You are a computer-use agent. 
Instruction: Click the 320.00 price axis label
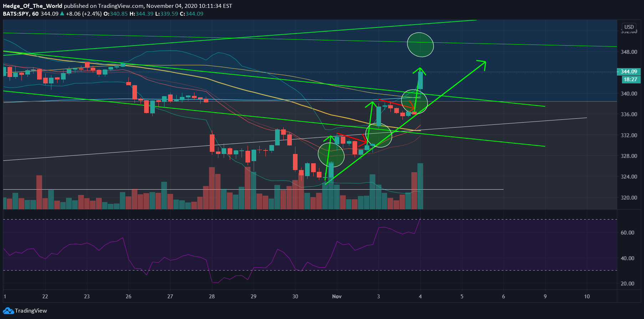click(x=629, y=198)
